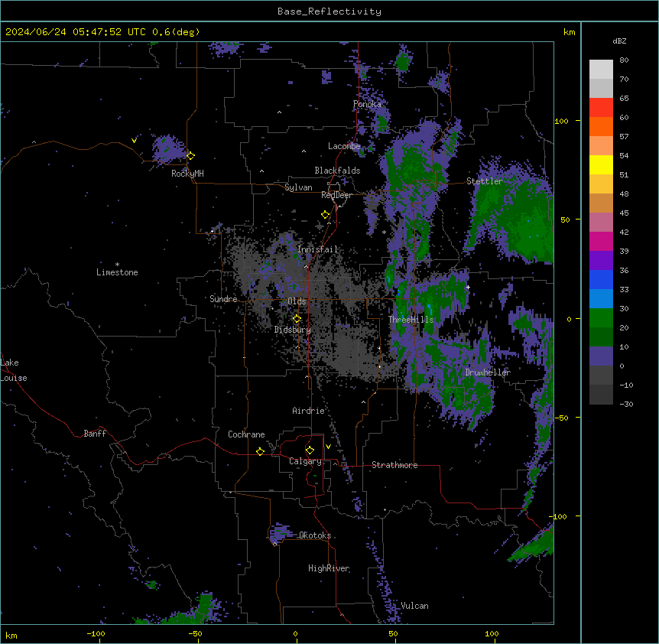
Task: Click the Base_Reflectivity title text
Action: pyautogui.click(x=329, y=11)
